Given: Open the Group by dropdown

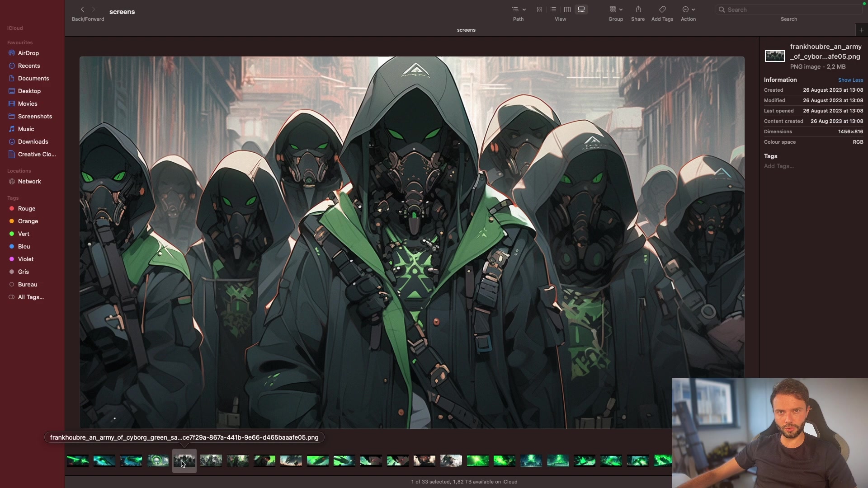Looking at the screenshot, I should [x=615, y=9].
